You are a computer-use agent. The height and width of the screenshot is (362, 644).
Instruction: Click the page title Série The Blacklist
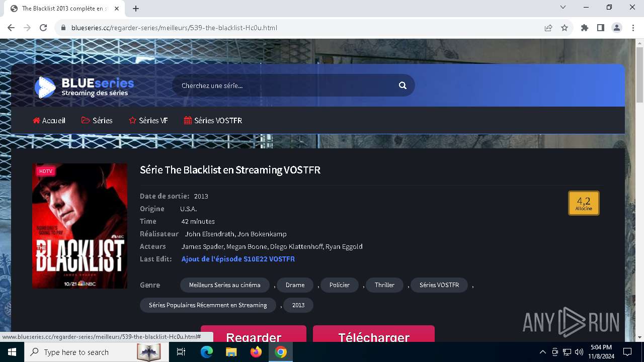[x=230, y=170]
